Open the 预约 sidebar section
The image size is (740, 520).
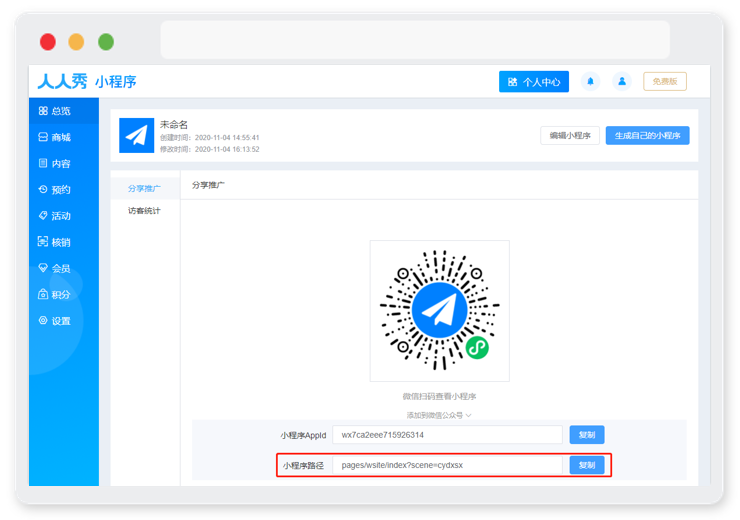[64, 190]
